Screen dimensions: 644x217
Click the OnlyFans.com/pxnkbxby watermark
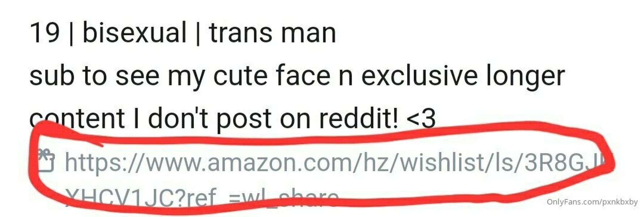click(x=592, y=202)
